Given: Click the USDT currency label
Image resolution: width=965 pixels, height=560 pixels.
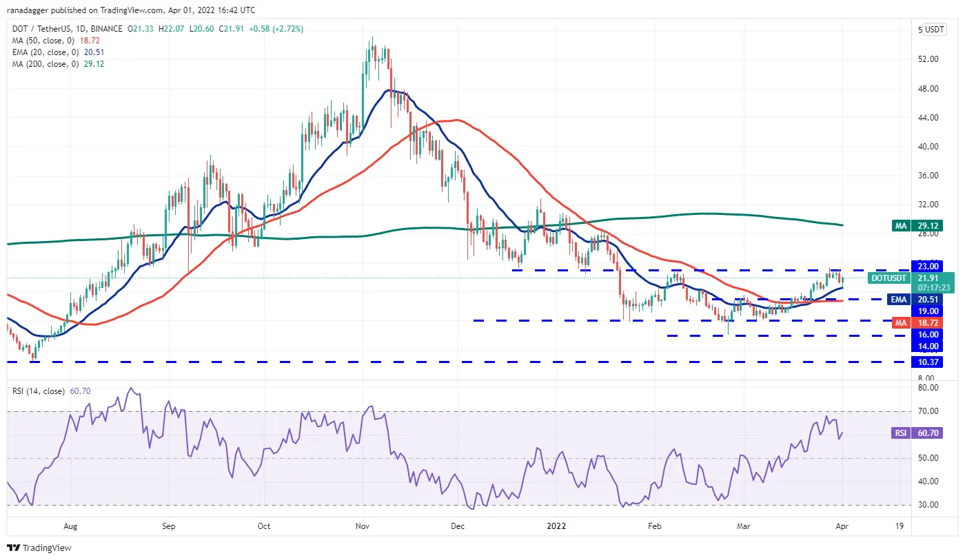Looking at the screenshot, I should pos(934,30).
